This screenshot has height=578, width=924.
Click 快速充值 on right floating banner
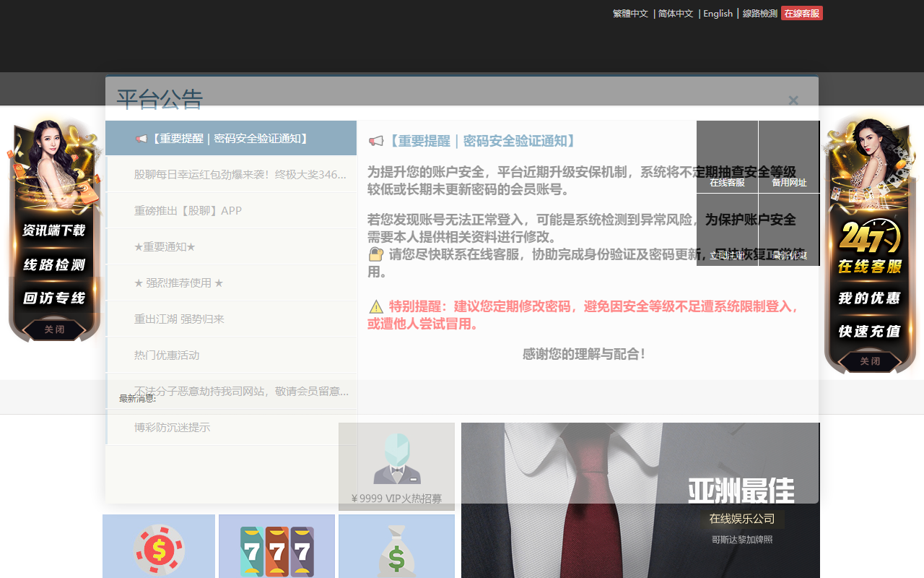point(870,331)
